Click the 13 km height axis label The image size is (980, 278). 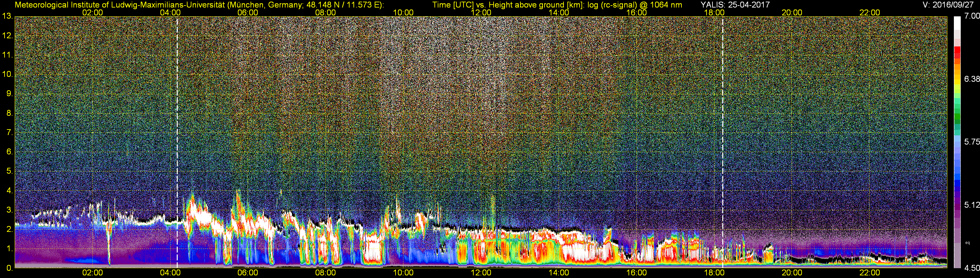click(x=7, y=16)
